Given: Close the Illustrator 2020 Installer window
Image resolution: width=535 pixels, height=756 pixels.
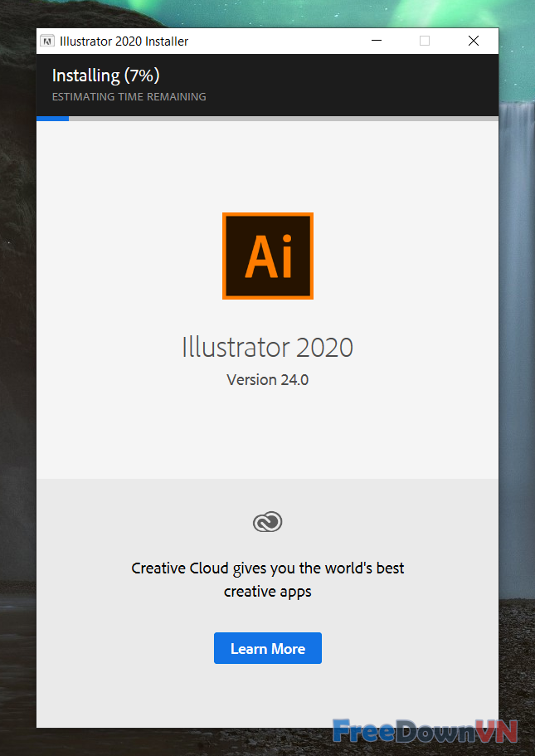Looking at the screenshot, I should pyautogui.click(x=473, y=41).
